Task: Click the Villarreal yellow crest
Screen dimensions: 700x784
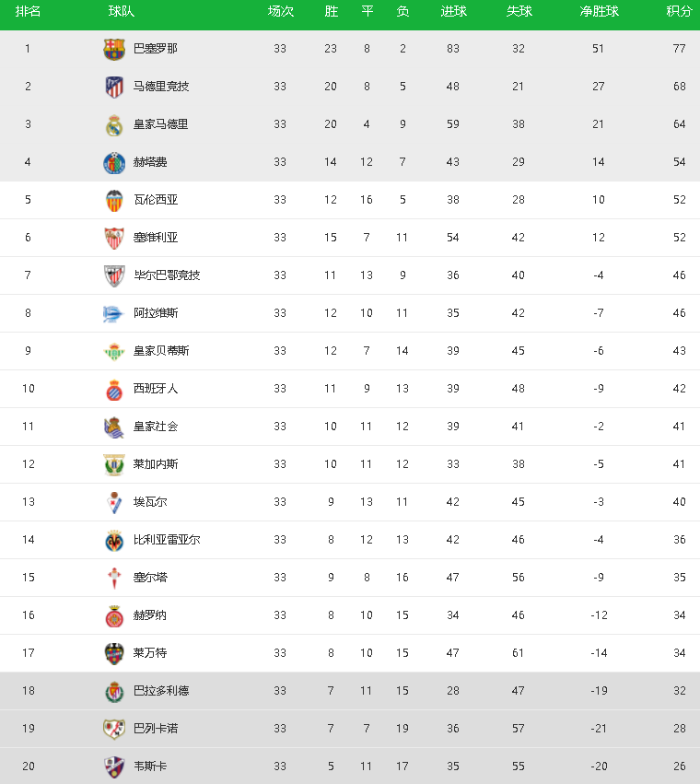Action: (x=114, y=540)
